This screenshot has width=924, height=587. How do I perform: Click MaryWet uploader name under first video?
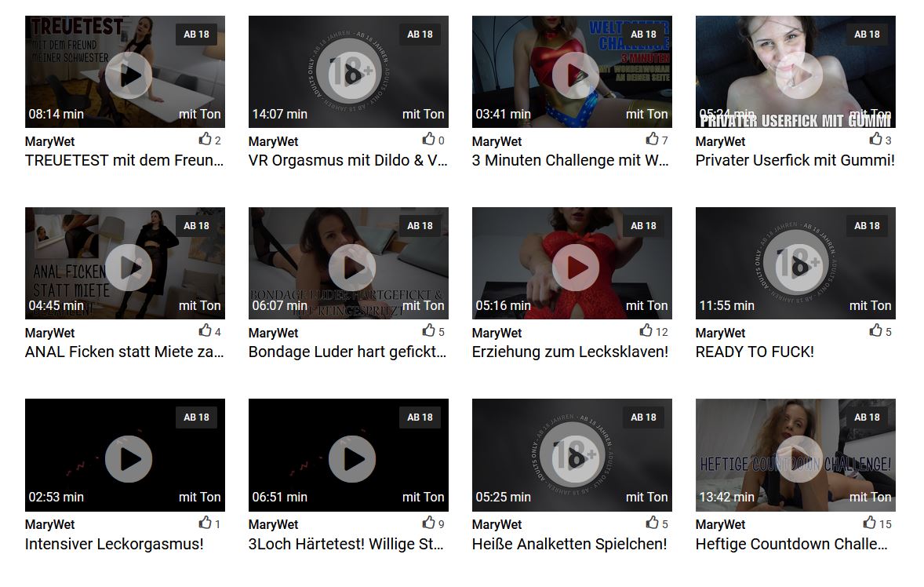[x=49, y=141]
